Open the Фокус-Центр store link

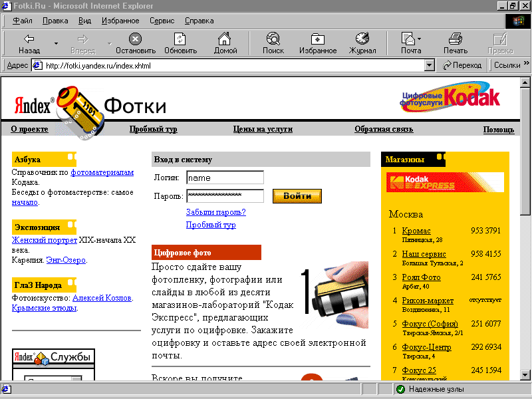426,347
